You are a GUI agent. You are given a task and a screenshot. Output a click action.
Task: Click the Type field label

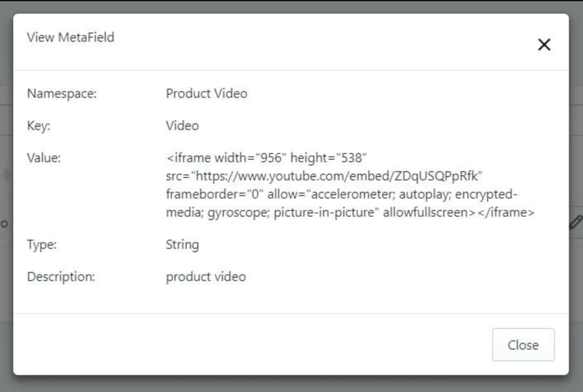click(42, 244)
